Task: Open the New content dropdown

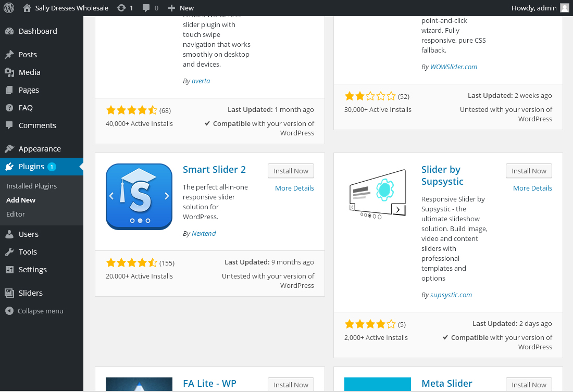Action: (181, 8)
